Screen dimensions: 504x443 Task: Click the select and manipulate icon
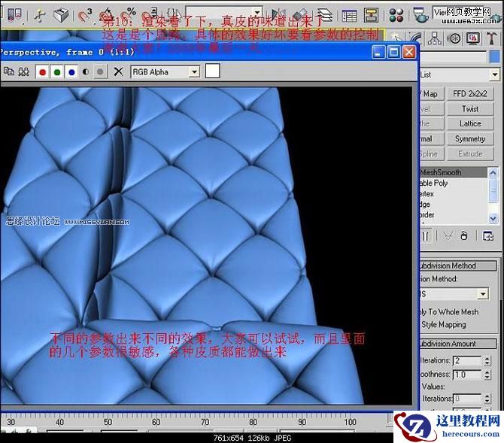coord(40,16)
